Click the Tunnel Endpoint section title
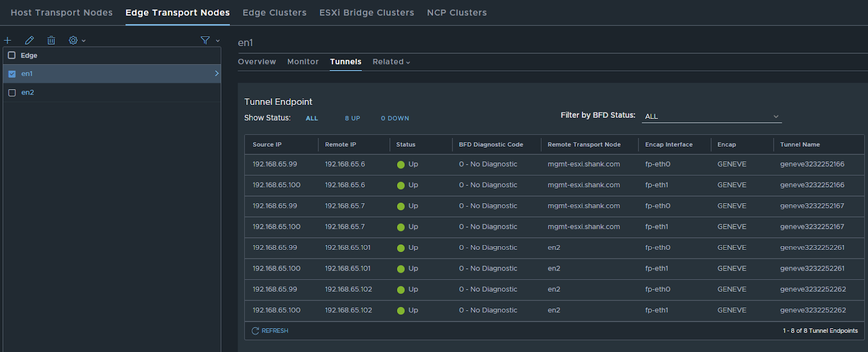This screenshot has width=868, height=352. (x=278, y=102)
